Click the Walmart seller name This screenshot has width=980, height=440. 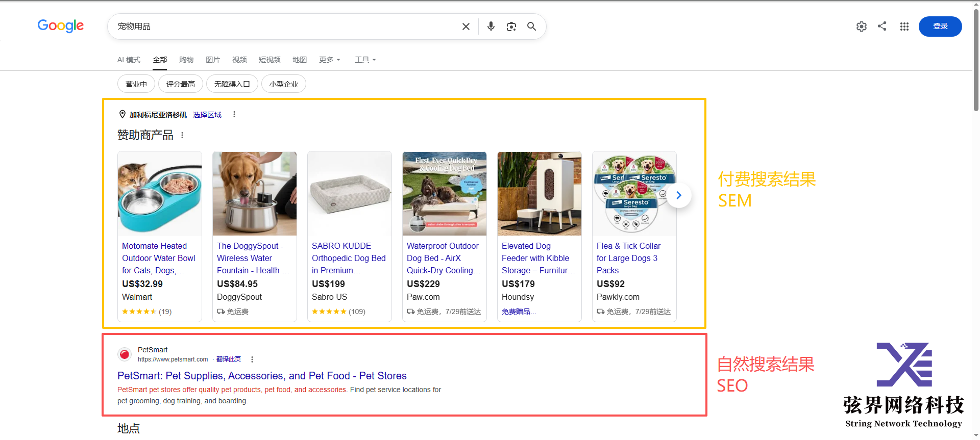137,297
